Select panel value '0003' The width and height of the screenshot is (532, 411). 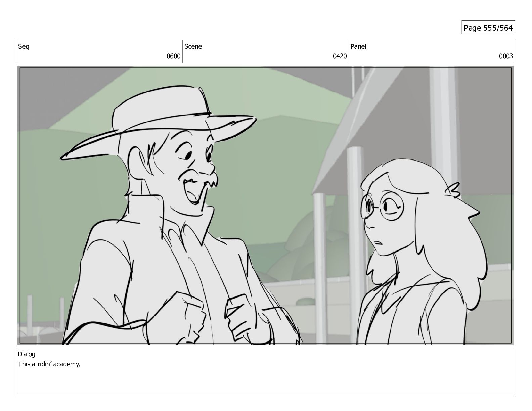pos(506,56)
